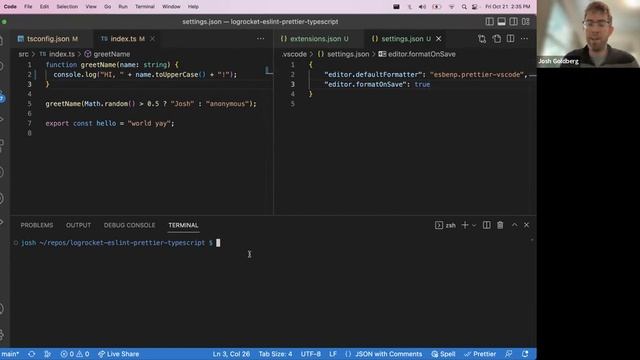Click Prettier status bar item
This screenshot has height=360, width=640.
tap(480, 354)
